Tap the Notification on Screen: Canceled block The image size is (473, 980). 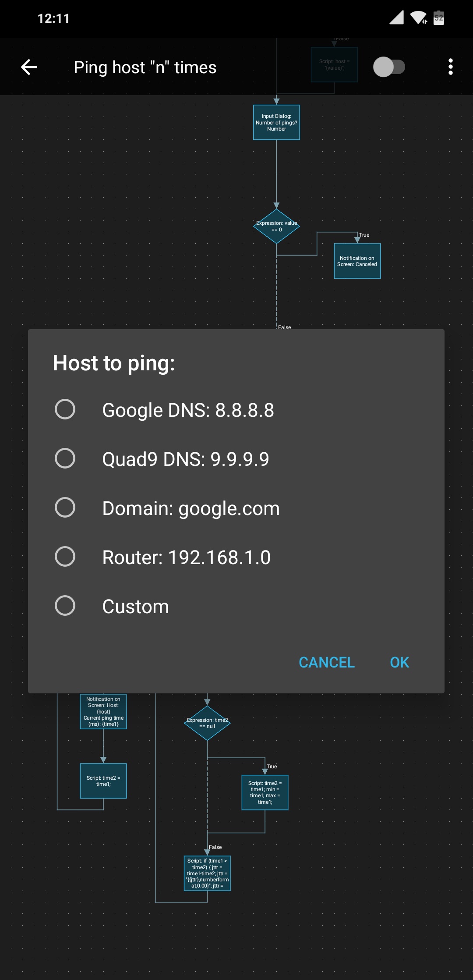coord(357,261)
